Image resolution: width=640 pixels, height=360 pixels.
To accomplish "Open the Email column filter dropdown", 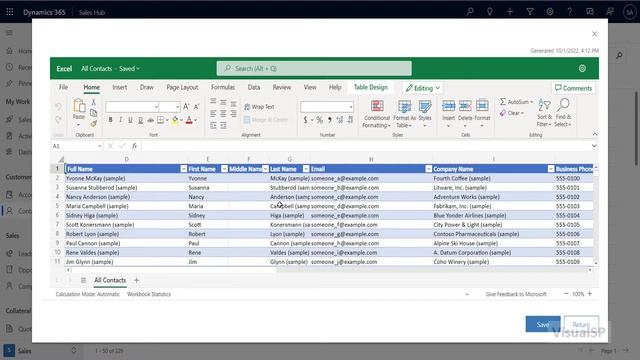I will coord(428,169).
